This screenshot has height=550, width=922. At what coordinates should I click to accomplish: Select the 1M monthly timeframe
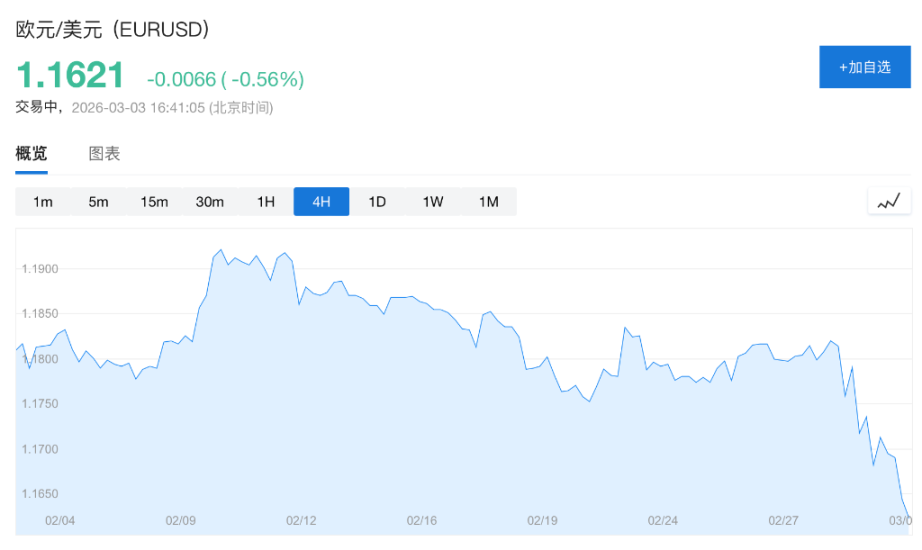click(488, 202)
